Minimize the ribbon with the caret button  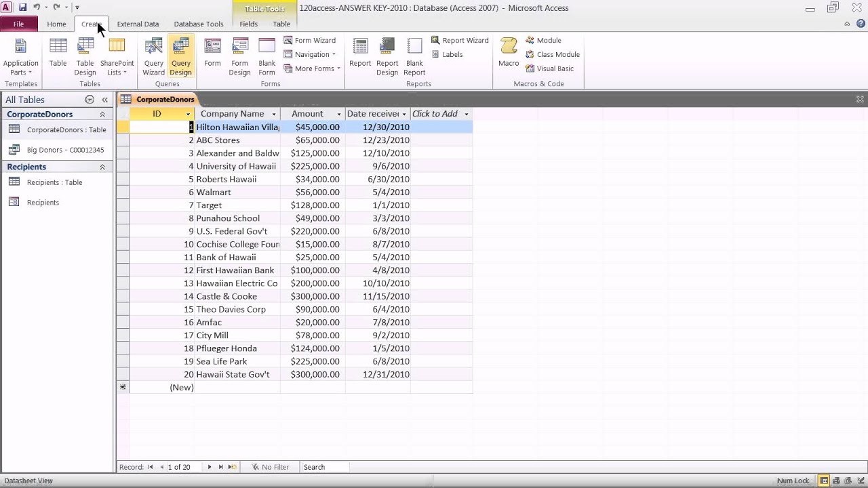(x=847, y=24)
